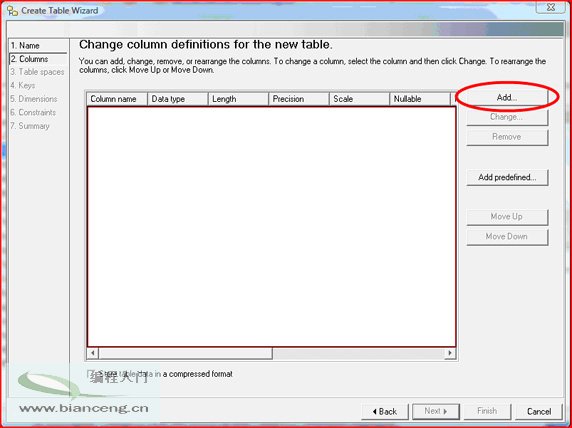Open the Add predefined... dialog
The height and width of the screenshot is (428, 572).
pyautogui.click(x=507, y=177)
